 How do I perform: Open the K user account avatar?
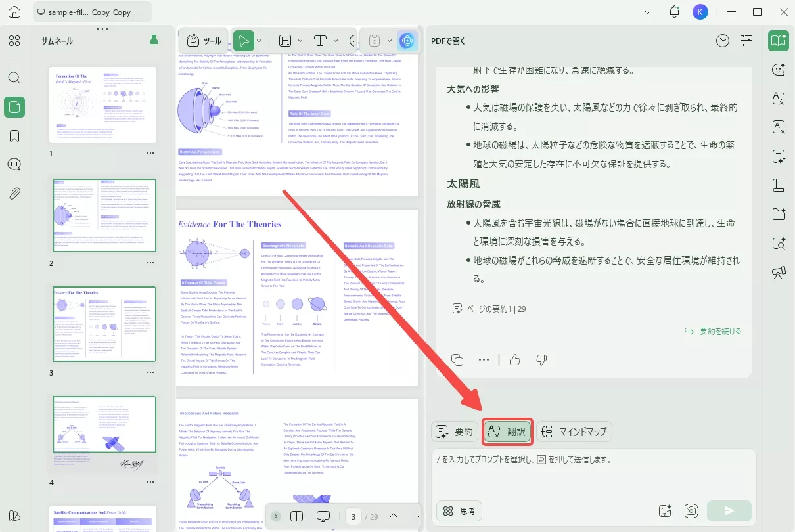coord(700,12)
